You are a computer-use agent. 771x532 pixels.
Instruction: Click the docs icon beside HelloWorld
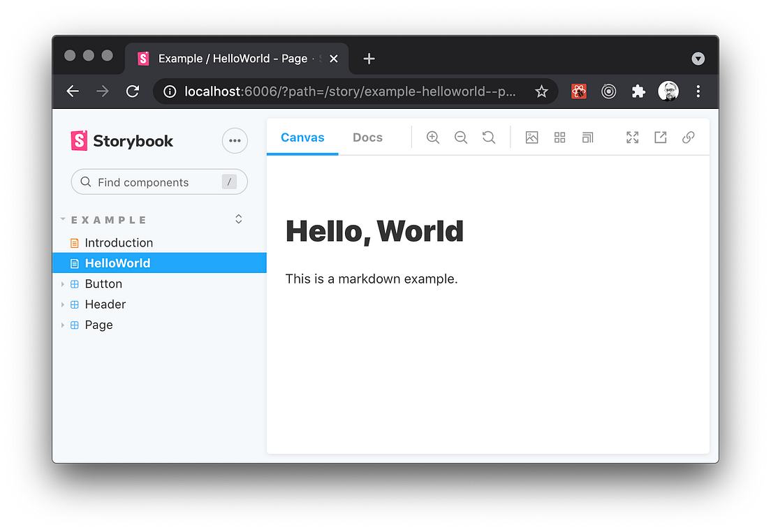(74, 263)
